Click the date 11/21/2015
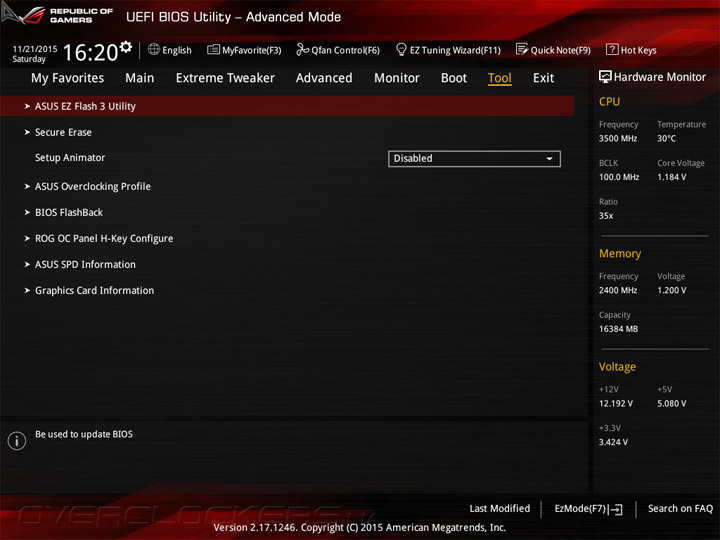Viewport: 720px width, 540px height. click(35, 49)
